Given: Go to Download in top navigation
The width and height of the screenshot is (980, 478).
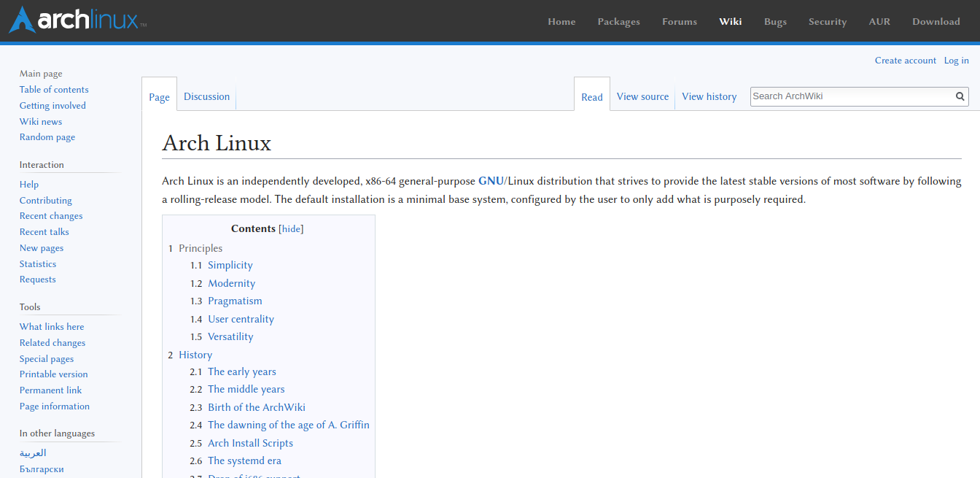Looking at the screenshot, I should pos(936,21).
